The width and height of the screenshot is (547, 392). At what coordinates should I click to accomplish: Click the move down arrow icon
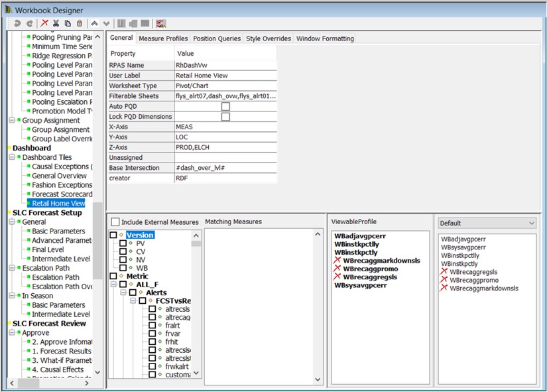(x=107, y=24)
